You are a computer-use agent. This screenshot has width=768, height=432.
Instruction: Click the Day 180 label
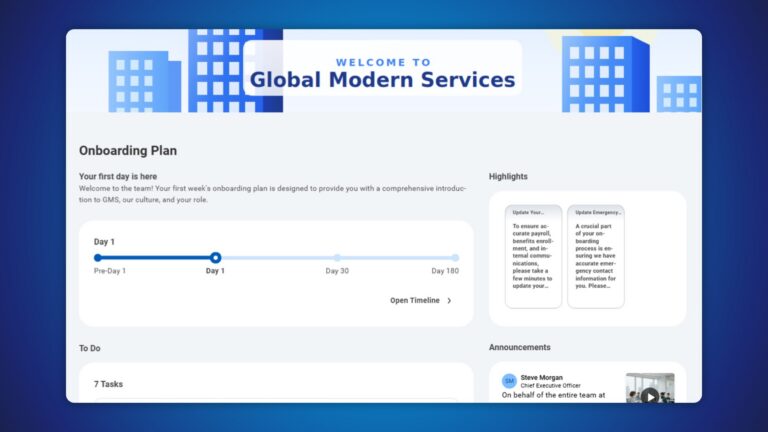(x=445, y=271)
